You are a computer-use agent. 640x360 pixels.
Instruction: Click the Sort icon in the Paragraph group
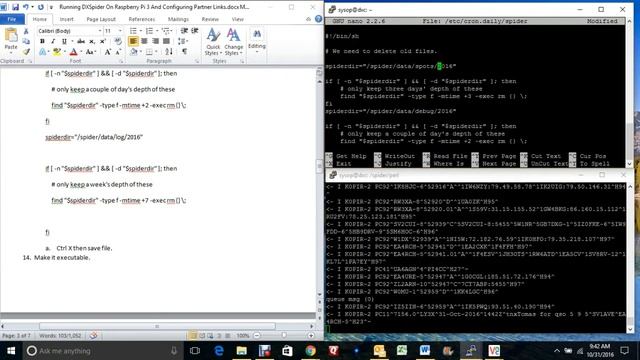point(169,52)
